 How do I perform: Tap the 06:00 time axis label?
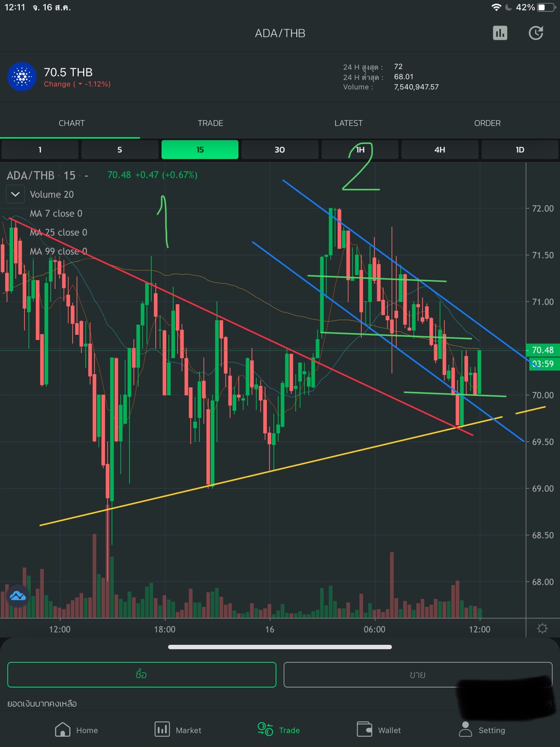click(374, 629)
